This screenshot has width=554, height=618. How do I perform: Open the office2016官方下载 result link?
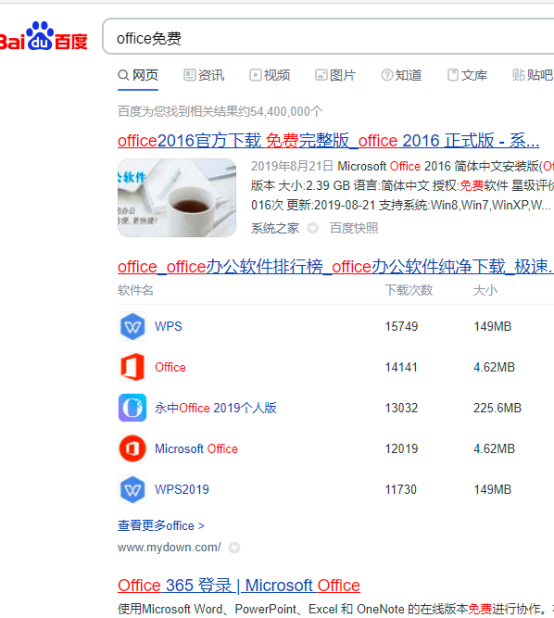(328, 141)
